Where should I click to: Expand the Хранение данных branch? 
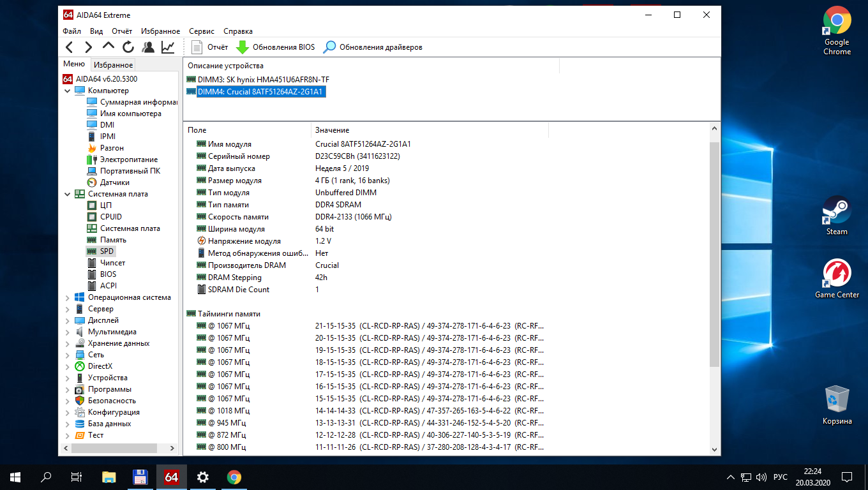point(68,343)
